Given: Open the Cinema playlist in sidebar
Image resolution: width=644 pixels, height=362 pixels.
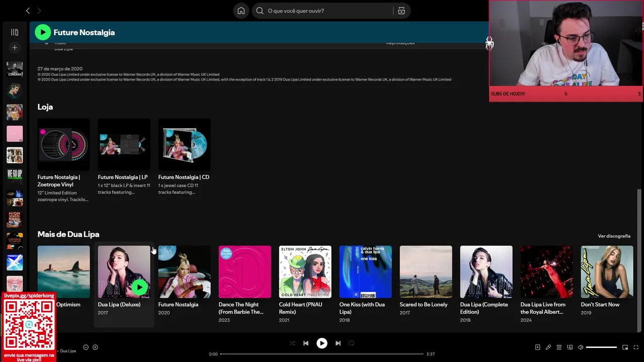Looking at the screenshot, I should click(x=15, y=69).
